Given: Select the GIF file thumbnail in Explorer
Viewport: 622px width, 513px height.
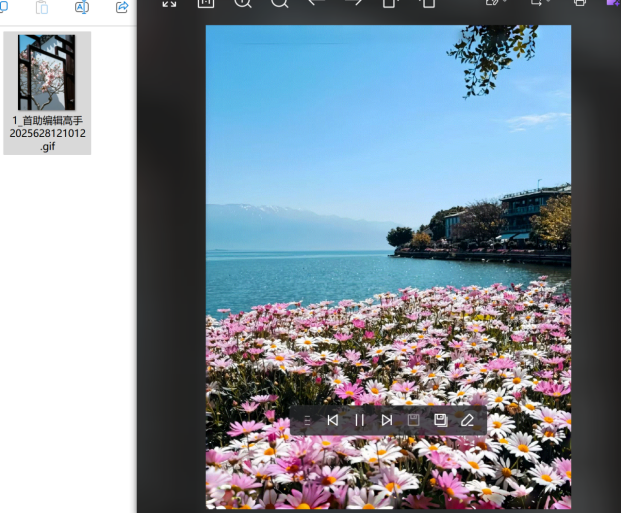Looking at the screenshot, I should tap(46, 72).
